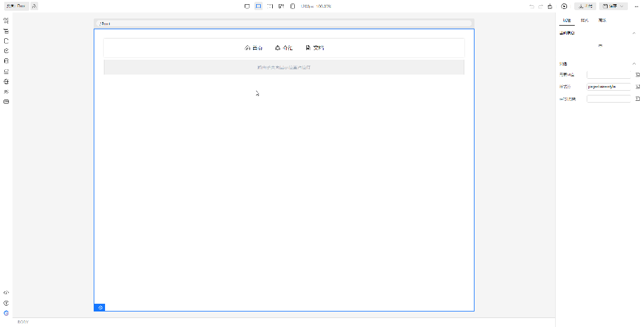Open the more options ellipsis at top right
Image resolution: width=644 pixels, height=327 pixels.
pyautogui.click(x=637, y=6)
